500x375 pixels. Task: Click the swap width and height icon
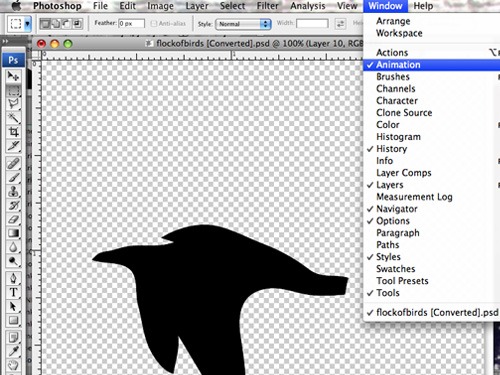pyautogui.click(x=340, y=24)
